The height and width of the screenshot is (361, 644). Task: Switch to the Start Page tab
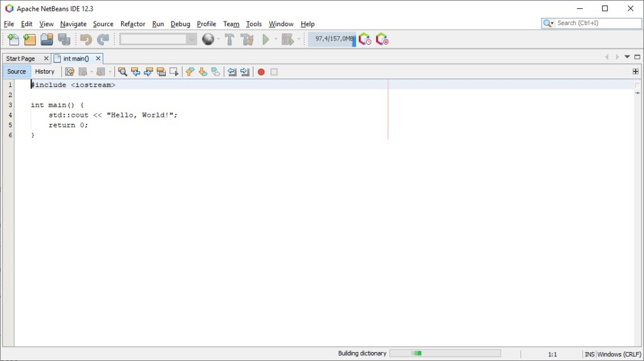[x=21, y=58]
